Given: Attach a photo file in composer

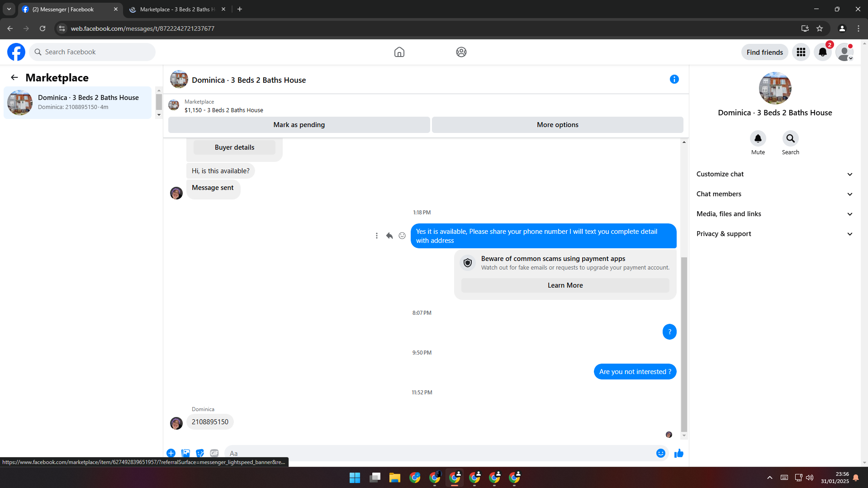Looking at the screenshot, I should [x=185, y=453].
